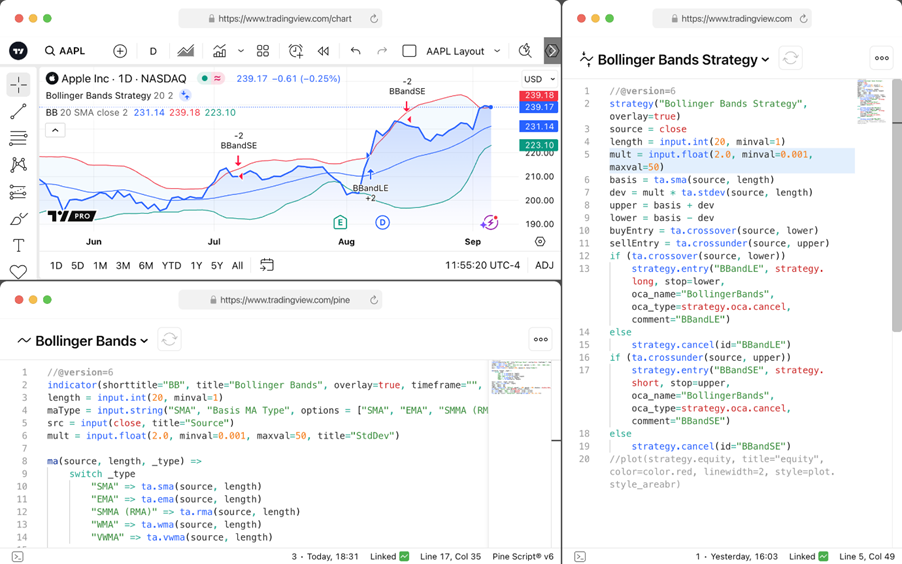902x564 pixels.
Task: Open console icon in Strategy editor
Action: pyautogui.click(x=580, y=557)
